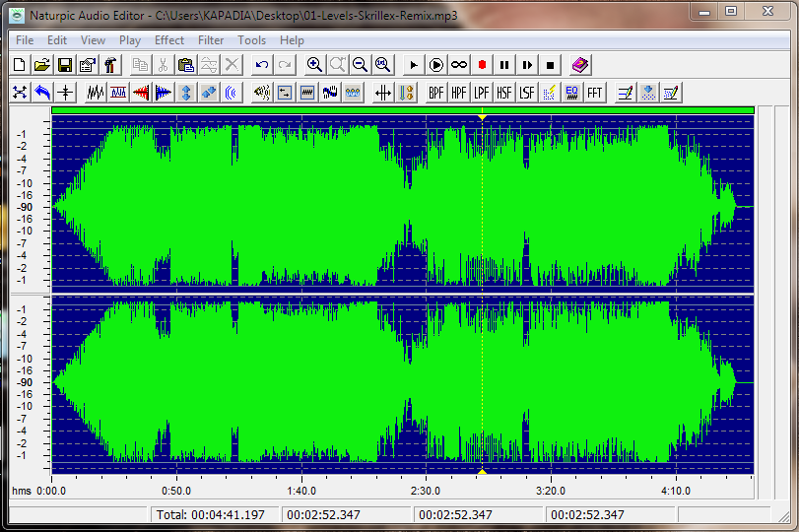799x532 pixels.
Task: Open the Filter menu
Action: (x=211, y=40)
